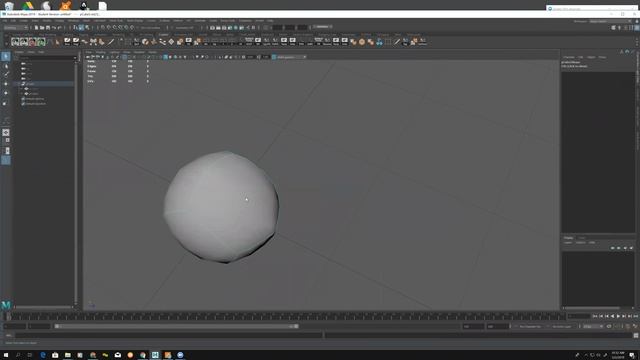Select the arrow Select tool in toolbox
This screenshot has height=360, width=640.
6,56
